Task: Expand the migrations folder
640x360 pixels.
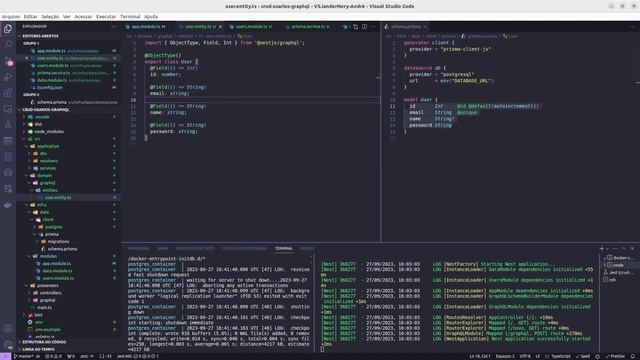Action: (58, 241)
